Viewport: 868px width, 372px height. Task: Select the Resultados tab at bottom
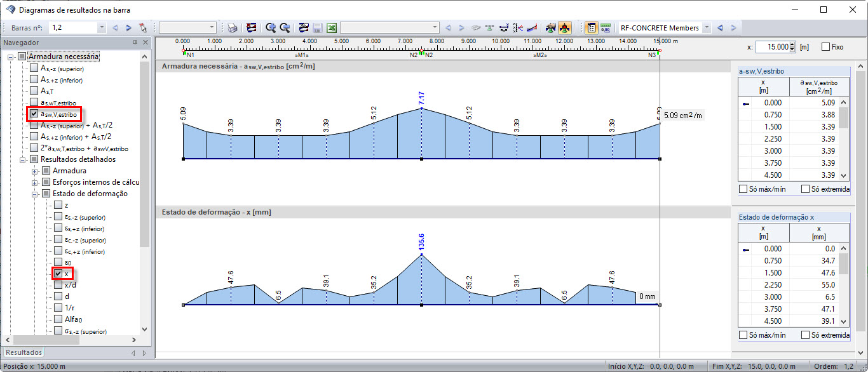pyautogui.click(x=24, y=352)
